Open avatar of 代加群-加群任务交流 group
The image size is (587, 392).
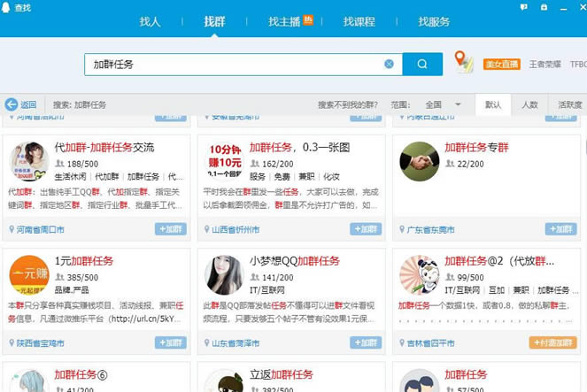(28, 162)
